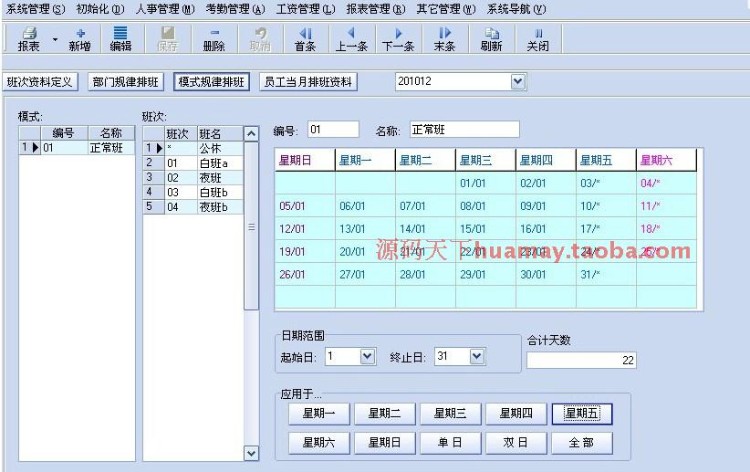Apply shift to 星期一 button
Viewport: 750px width, 472px height.
tap(319, 414)
